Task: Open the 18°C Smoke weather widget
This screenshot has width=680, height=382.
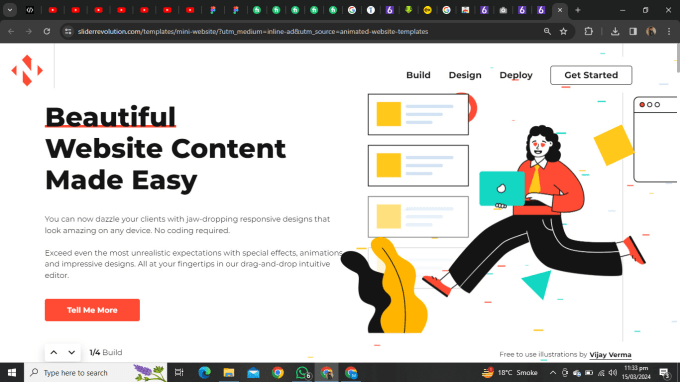Action: [x=510, y=372]
